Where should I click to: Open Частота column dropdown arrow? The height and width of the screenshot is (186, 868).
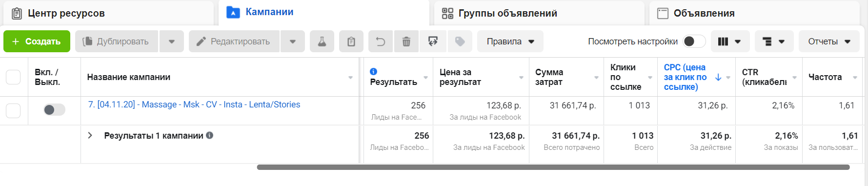point(855,78)
